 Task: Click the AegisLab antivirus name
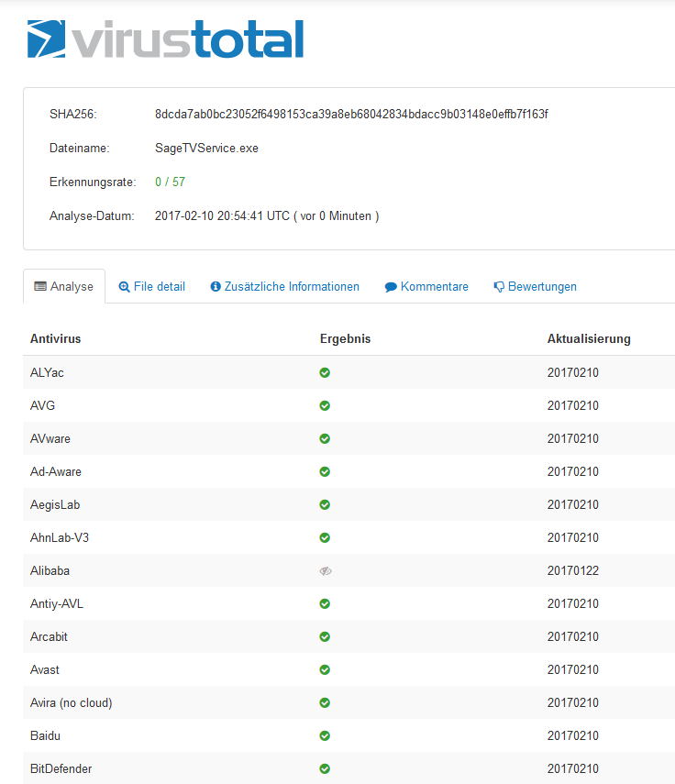pyautogui.click(x=55, y=504)
